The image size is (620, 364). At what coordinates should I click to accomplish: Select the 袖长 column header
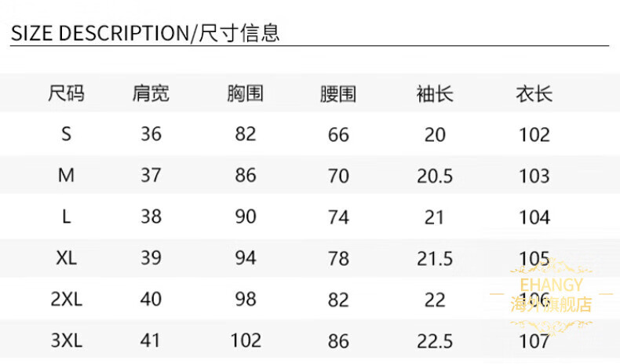click(435, 94)
